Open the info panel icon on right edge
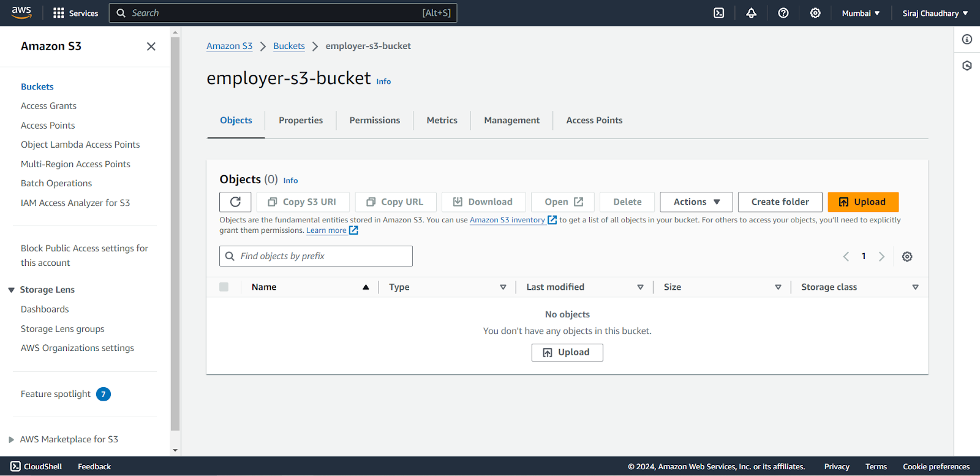980x476 pixels. pos(967,39)
